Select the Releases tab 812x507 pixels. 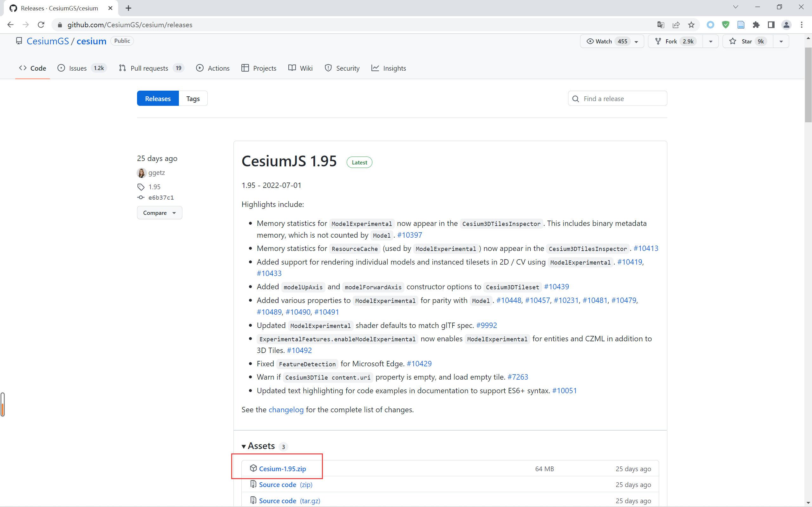point(158,98)
